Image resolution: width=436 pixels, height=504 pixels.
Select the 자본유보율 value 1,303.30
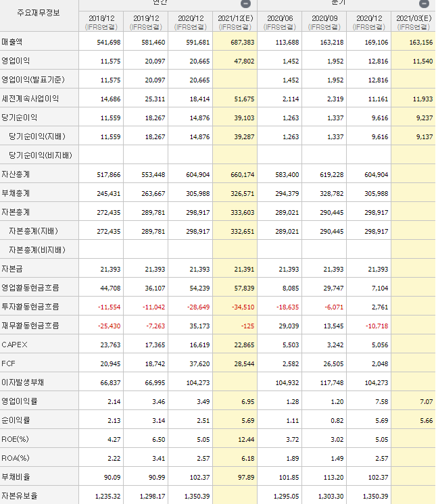pyautogui.click(x=331, y=497)
